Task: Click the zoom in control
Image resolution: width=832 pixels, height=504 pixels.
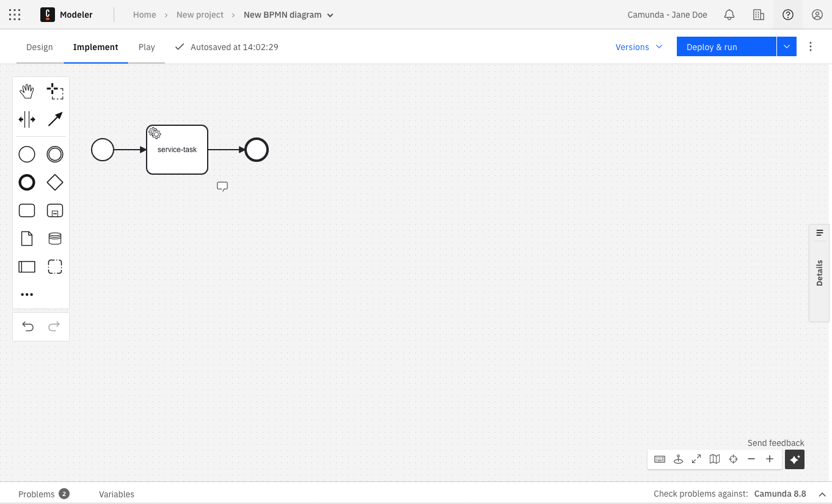Action: click(770, 459)
